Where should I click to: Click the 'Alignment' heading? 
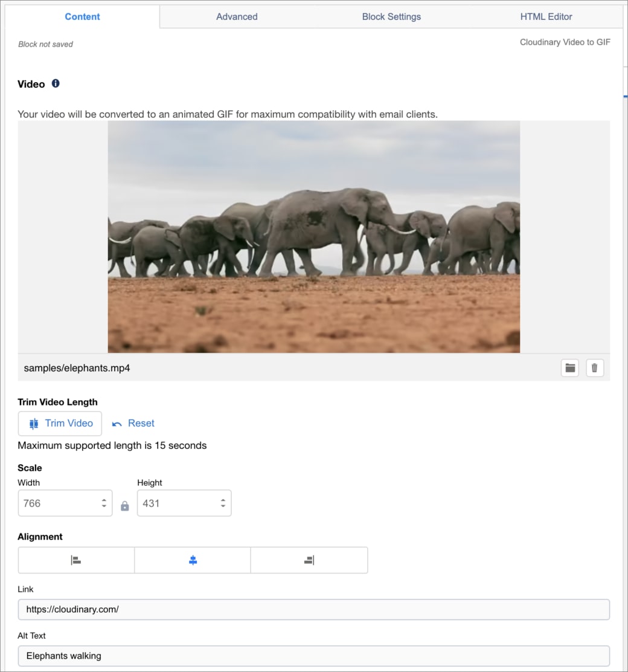click(40, 537)
